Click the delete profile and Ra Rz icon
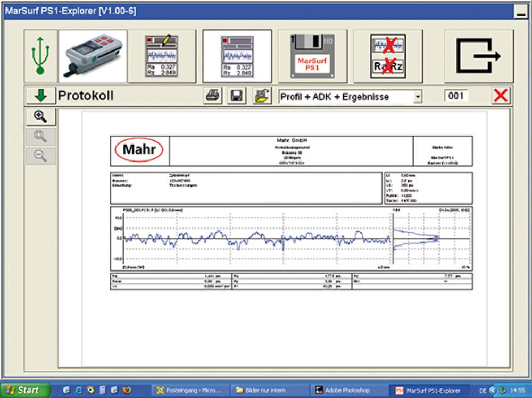Viewport: 532px width, 398px height. [x=388, y=56]
